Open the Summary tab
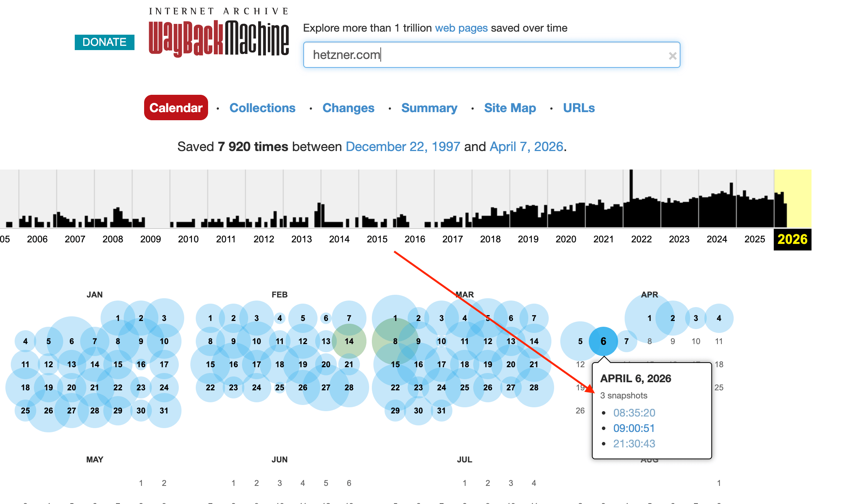 tap(429, 108)
